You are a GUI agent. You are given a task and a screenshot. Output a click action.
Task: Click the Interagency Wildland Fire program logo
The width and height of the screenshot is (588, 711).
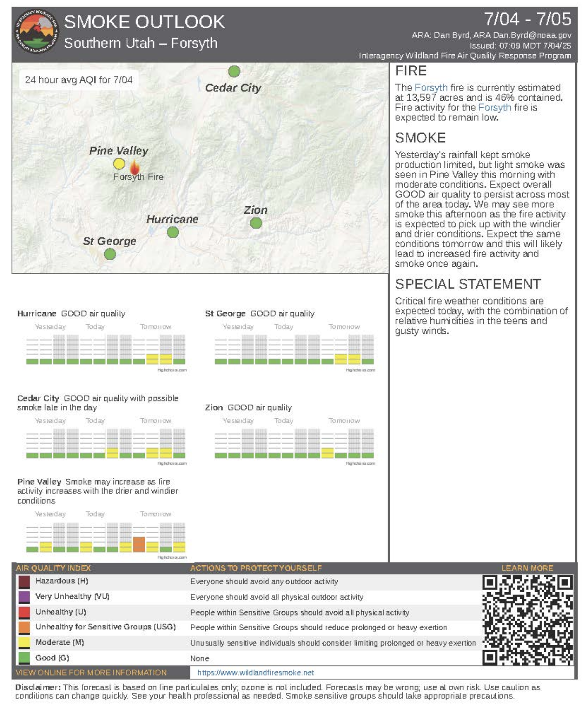point(37,31)
